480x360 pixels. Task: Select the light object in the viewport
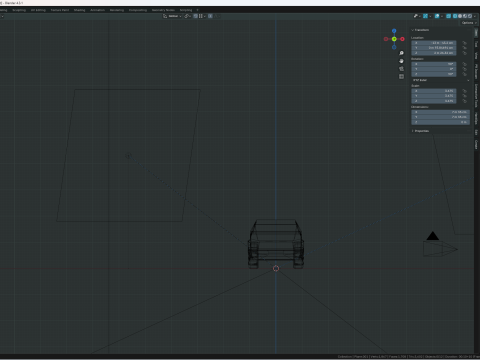tap(129, 156)
